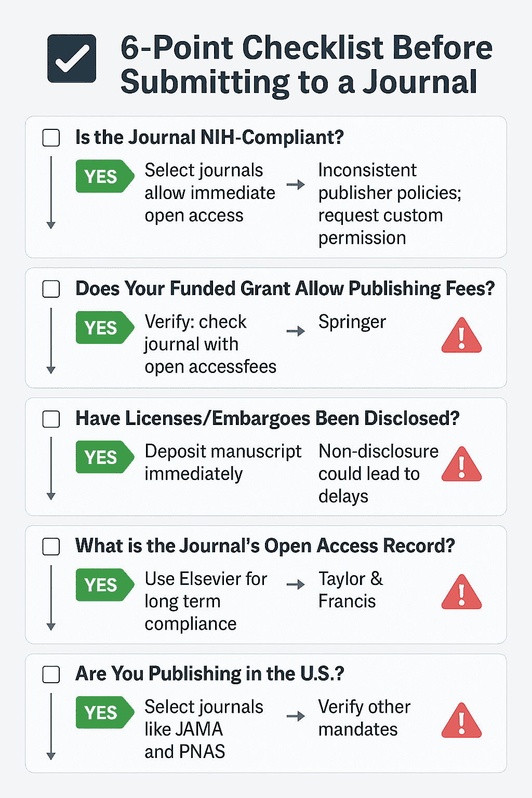Check the 'Does Your Funded Grant Allow Publishing Fees?' box
The image size is (532, 798).
(x=51, y=289)
